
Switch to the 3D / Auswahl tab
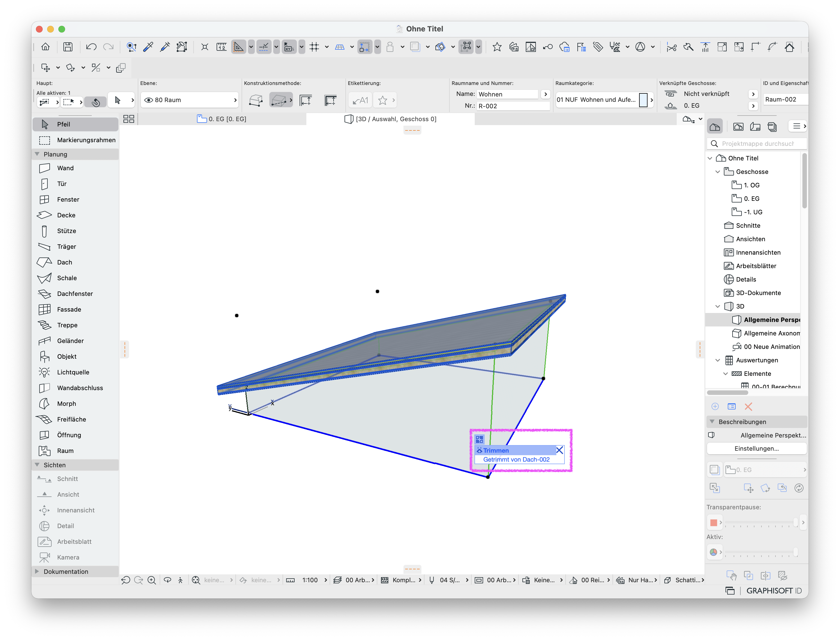click(390, 119)
